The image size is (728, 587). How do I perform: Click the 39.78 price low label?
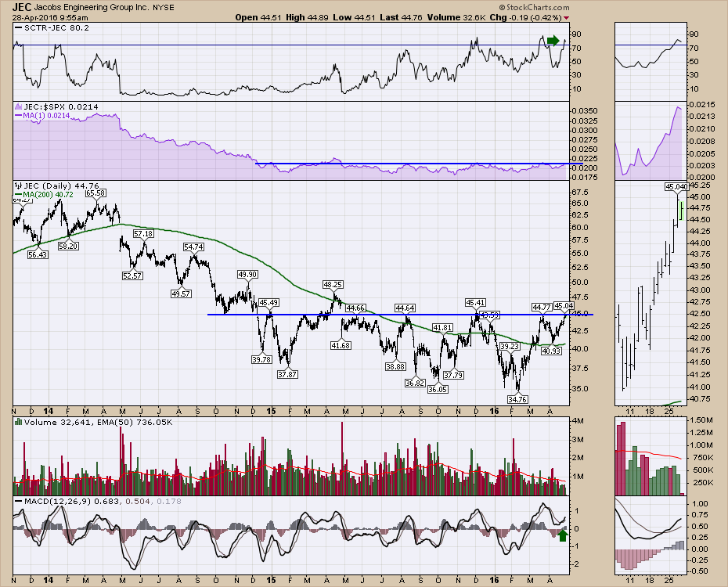[x=262, y=359]
